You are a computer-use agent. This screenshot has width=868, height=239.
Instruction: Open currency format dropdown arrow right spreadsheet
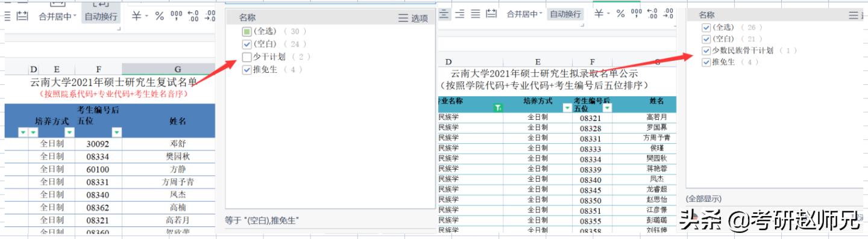(x=609, y=14)
